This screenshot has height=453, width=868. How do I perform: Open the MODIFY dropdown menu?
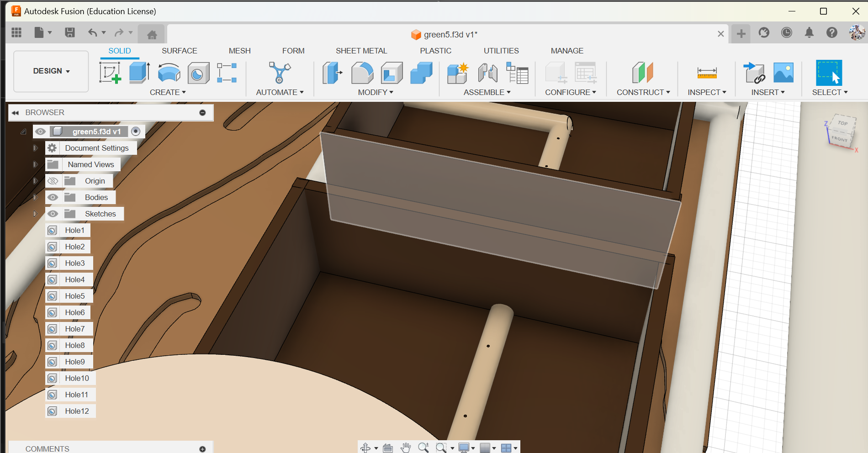tap(376, 92)
